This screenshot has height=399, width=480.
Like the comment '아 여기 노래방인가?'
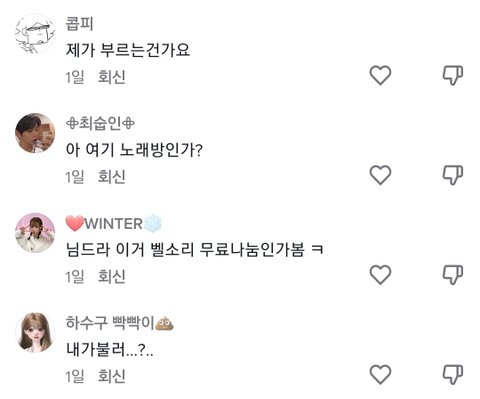pos(380,175)
